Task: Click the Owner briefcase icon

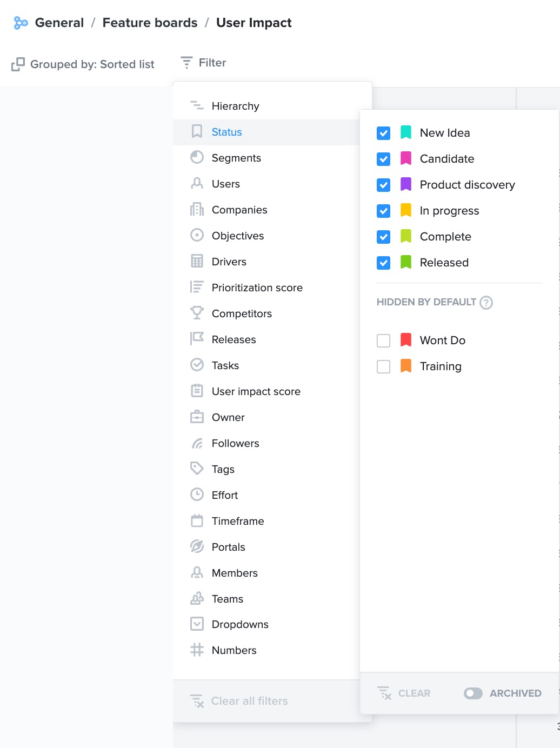Action: (197, 417)
